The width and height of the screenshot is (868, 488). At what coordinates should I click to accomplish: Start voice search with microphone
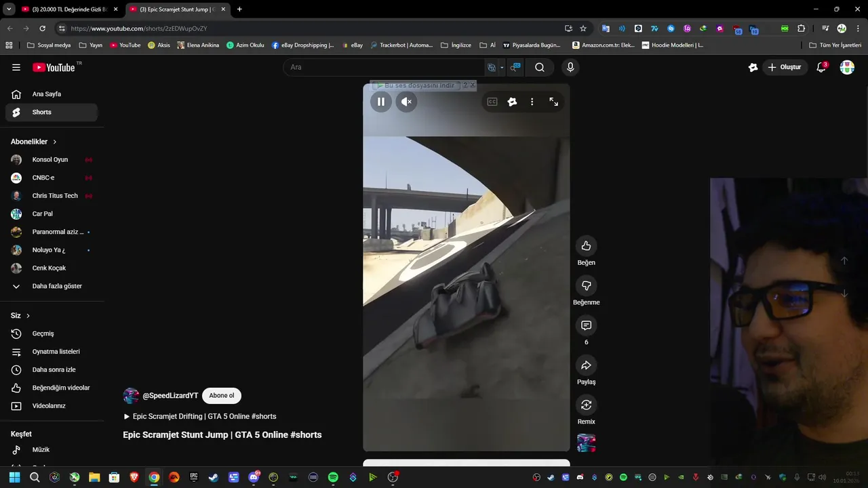[570, 67]
